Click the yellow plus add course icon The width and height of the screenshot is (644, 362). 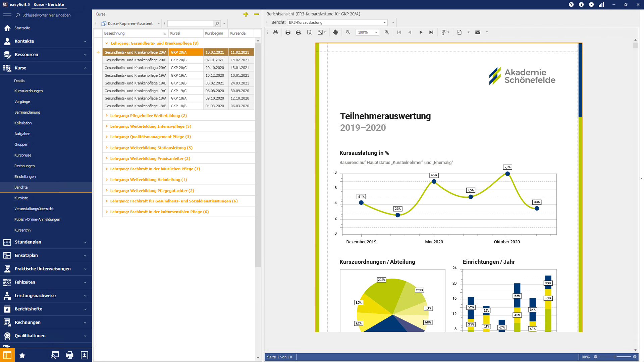(x=246, y=14)
